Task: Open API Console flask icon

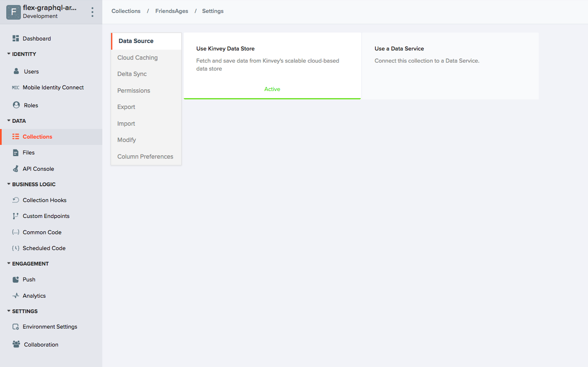Action: point(16,169)
